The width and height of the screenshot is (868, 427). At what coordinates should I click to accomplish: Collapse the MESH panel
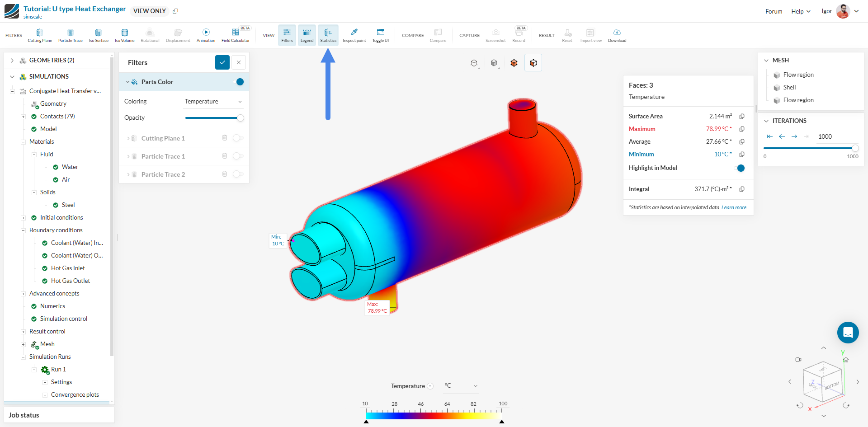[x=766, y=61]
